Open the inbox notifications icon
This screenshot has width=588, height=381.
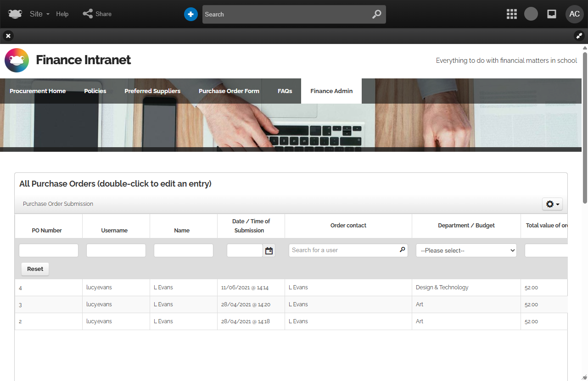(x=552, y=14)
